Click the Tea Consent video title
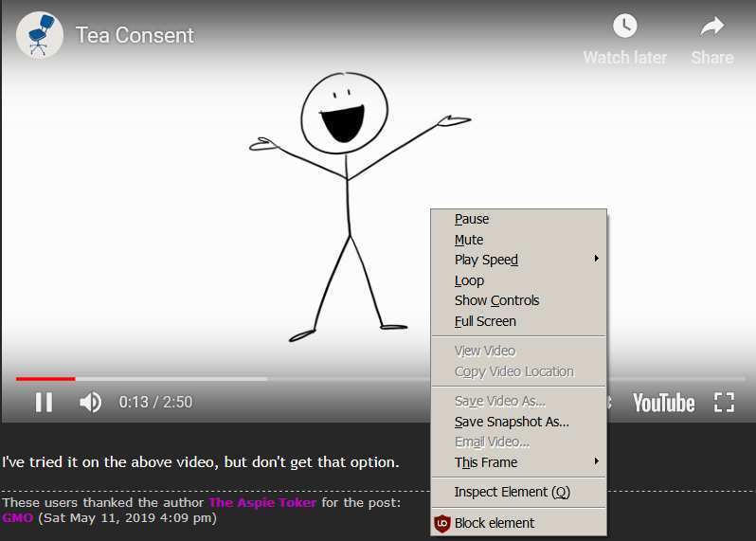 click(135, 35)
